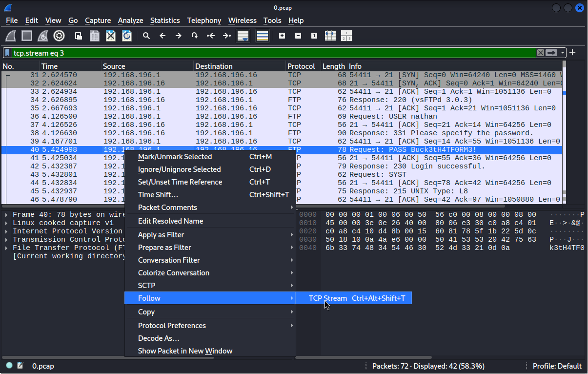Viewport: 588px width, 374px height.
Task: Expand the Colorize Conversation submenu
Action: coord(210,273)
